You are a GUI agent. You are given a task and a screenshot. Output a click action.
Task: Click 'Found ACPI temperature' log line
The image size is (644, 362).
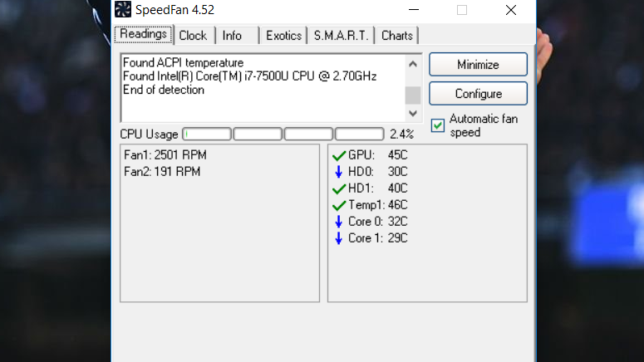pyautogui.click(x=183, y=63)
